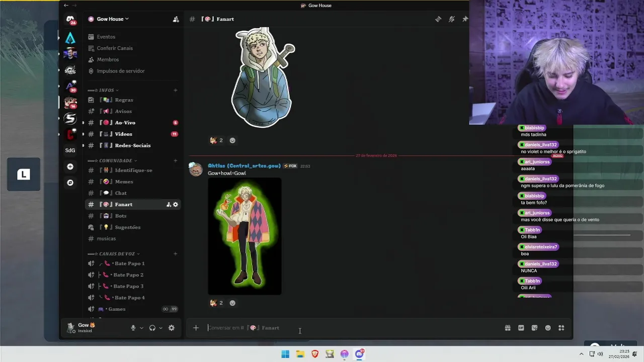Add a server with plus icon
This screenshot has height=362, width=644.
tap(70, 166)
